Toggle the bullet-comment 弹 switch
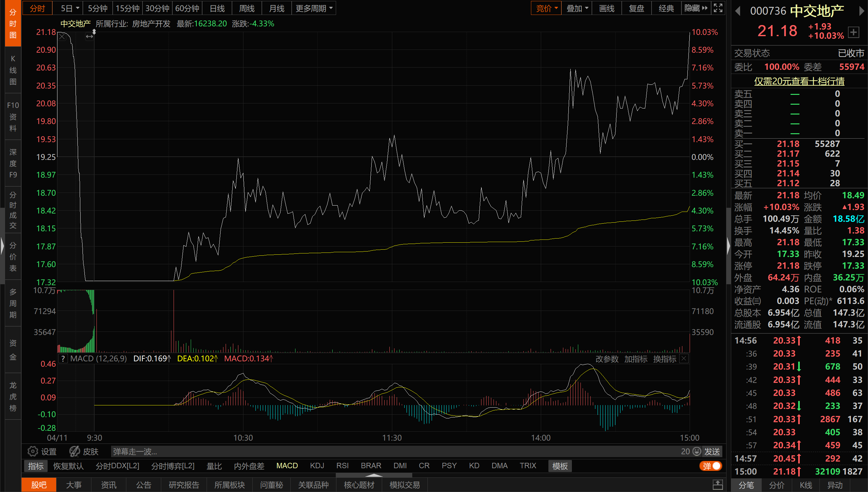The image size is (868, 492). pos(711,466)
